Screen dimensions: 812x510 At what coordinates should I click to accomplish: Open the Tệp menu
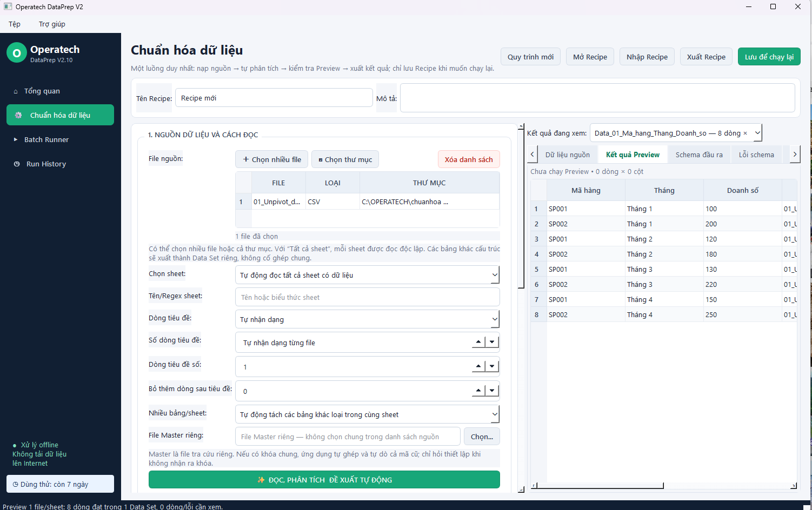click(x=15, y=24)
